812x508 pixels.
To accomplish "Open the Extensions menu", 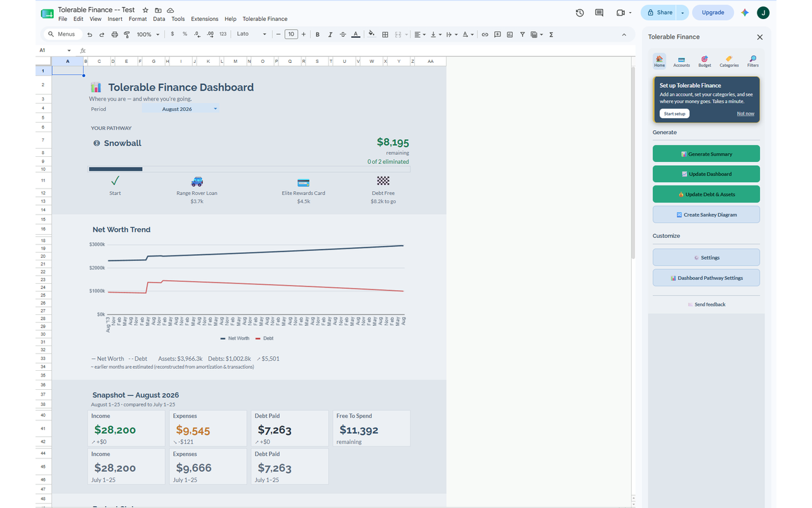I will (x=204, y=19).
